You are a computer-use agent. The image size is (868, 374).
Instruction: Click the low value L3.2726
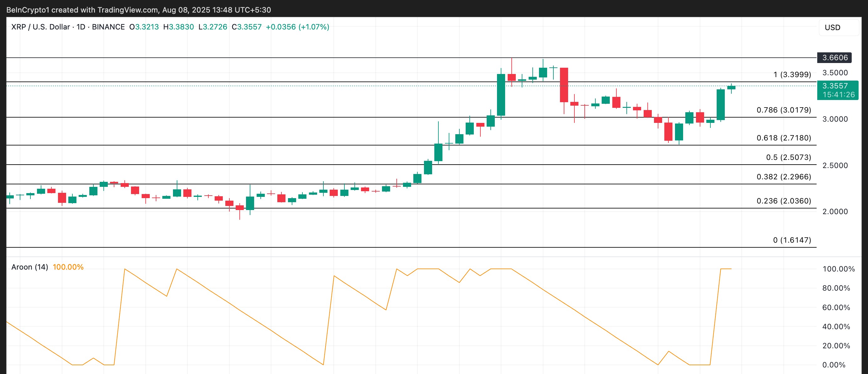click(213, 27)
